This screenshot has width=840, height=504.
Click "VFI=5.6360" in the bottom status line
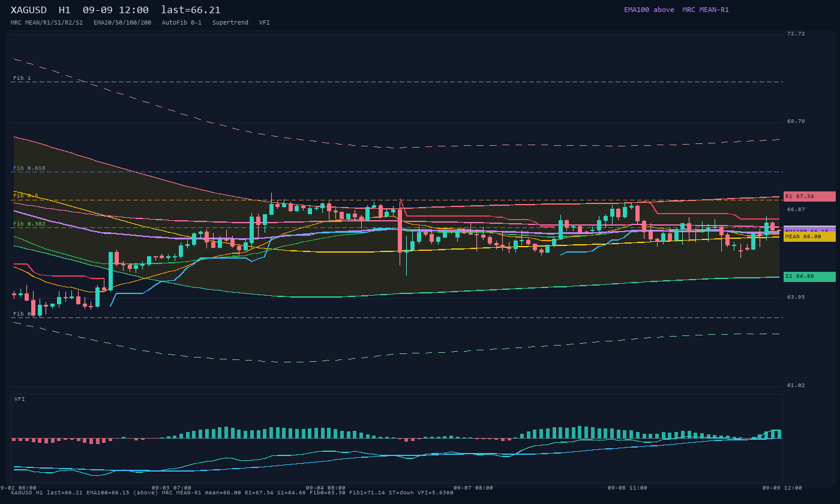tap(436, 493)
